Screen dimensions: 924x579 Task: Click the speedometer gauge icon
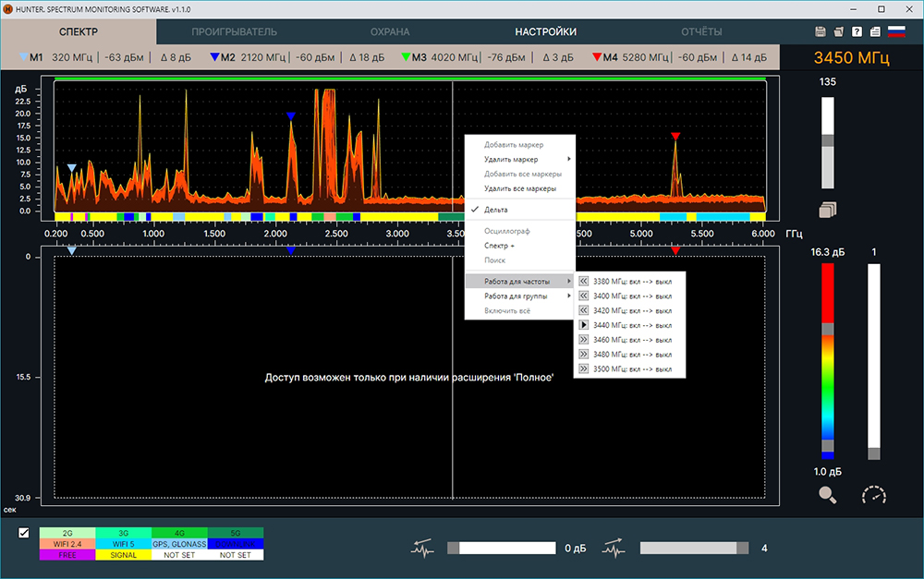(873, 495)
